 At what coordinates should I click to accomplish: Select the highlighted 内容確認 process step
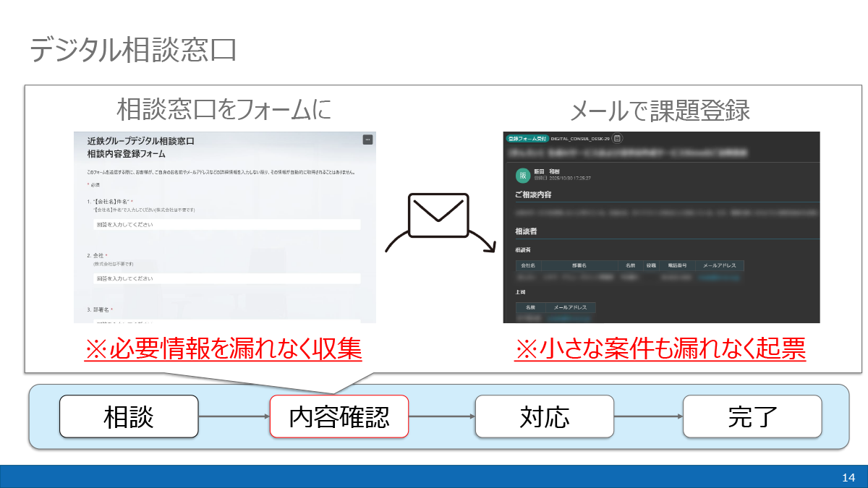pos(340,417)
